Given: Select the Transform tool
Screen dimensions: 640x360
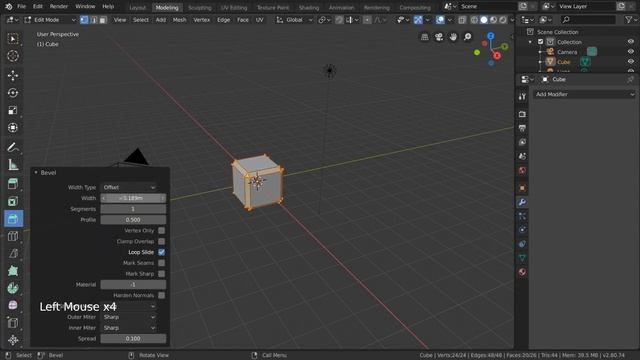Looking at the screenshot, I should [x=13, y=128].
